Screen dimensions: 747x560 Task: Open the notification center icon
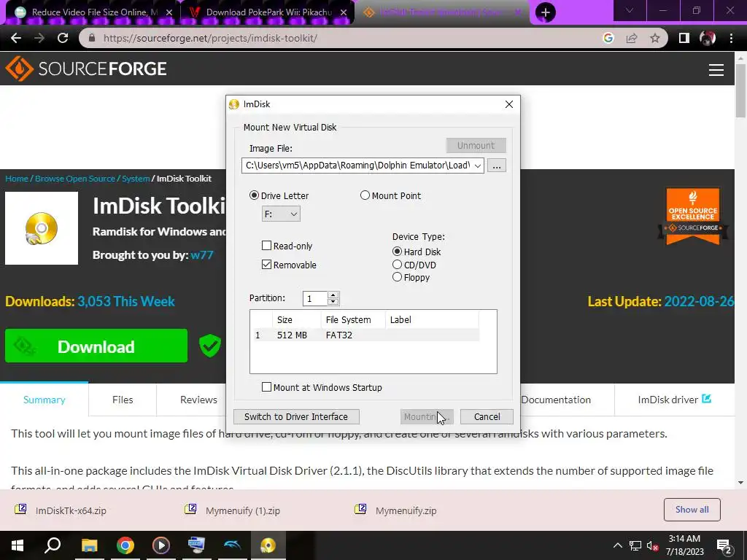[x=724, y=547]
